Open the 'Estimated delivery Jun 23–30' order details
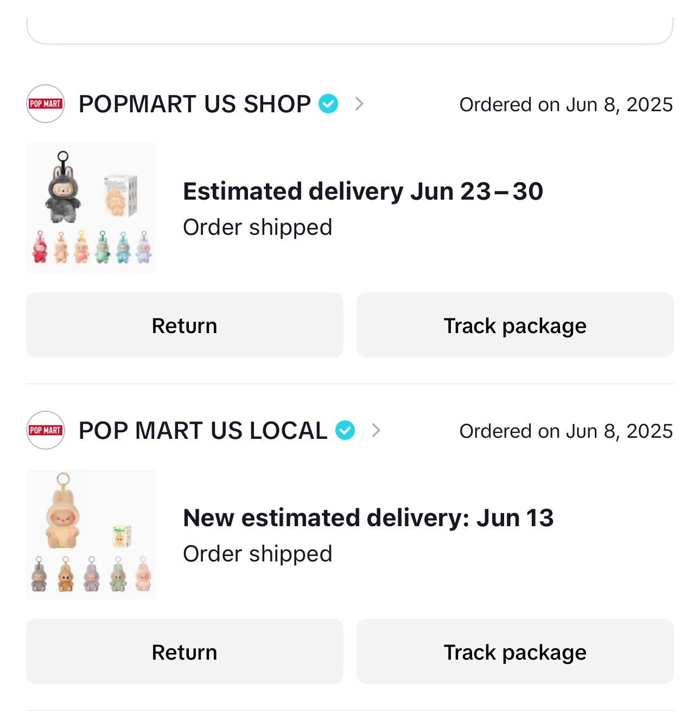The width and height of the screenshot is (700, 728). (x=363, y=191)
